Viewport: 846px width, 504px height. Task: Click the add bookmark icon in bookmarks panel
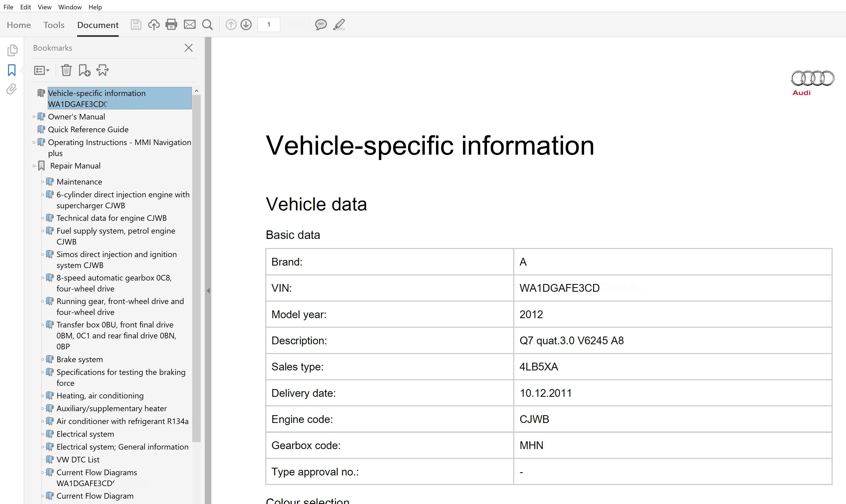(x=84, y=70)
